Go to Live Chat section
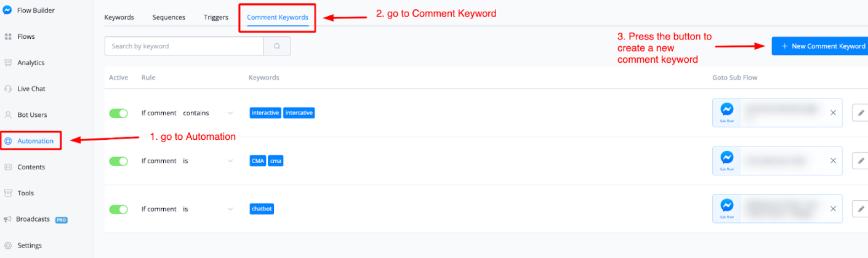The image size is (868, 258). coord(31,89)
